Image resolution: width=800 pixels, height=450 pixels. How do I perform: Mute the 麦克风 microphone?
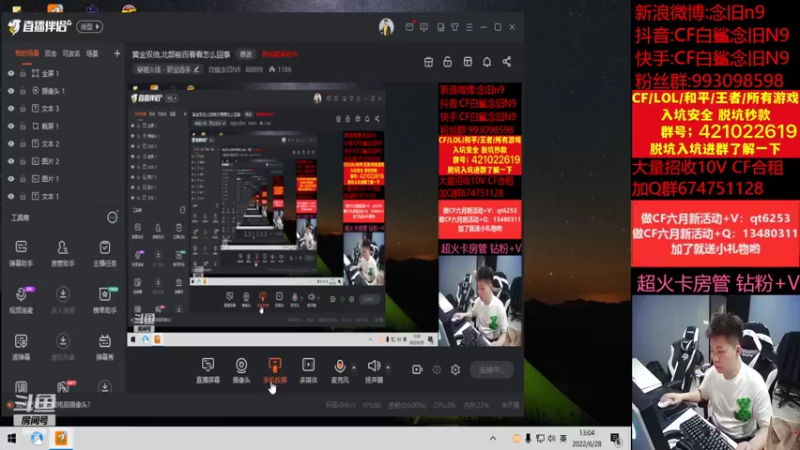click(x=339, y=370)
